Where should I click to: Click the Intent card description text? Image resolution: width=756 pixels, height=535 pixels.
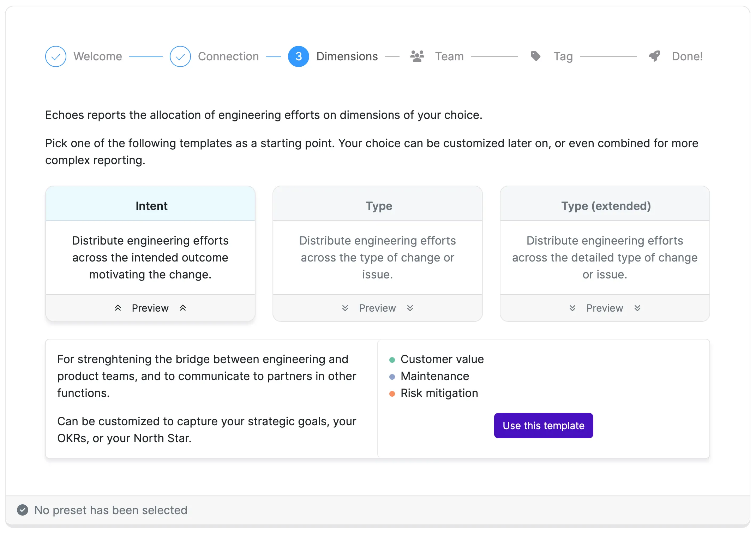coord(150,258)
